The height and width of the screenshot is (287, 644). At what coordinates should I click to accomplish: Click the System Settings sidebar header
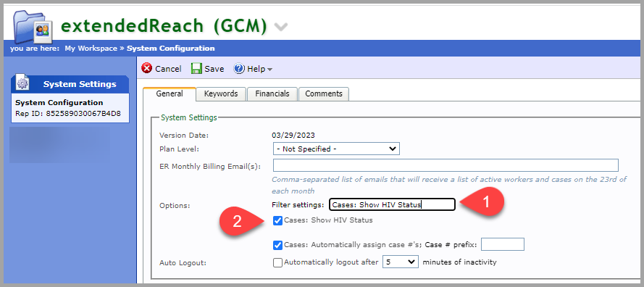coord(70,84)
